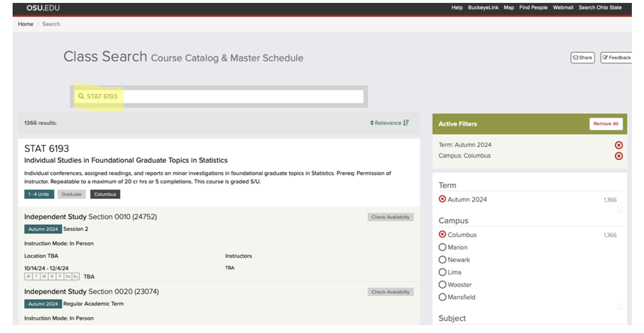Choose the Mansfield campus option
The width and height of the screenshot is (644, 333).
(x=442, y=297)
